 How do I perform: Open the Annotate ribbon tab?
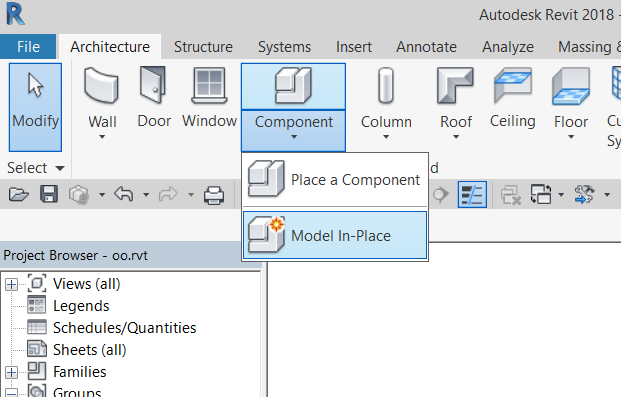(426, 47)
